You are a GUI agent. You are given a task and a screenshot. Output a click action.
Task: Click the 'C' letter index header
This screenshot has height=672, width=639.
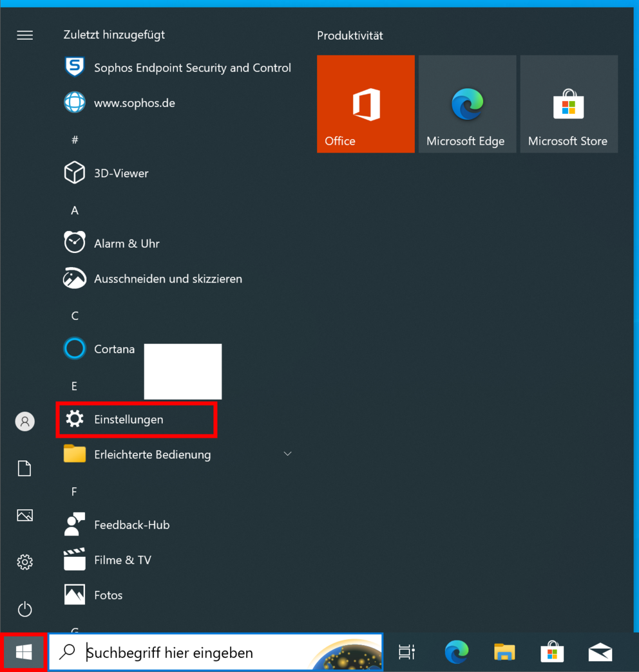(x=75, y=316)
